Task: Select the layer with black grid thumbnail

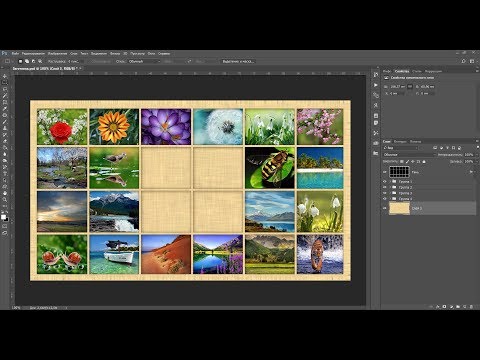Action: [399, 172]
